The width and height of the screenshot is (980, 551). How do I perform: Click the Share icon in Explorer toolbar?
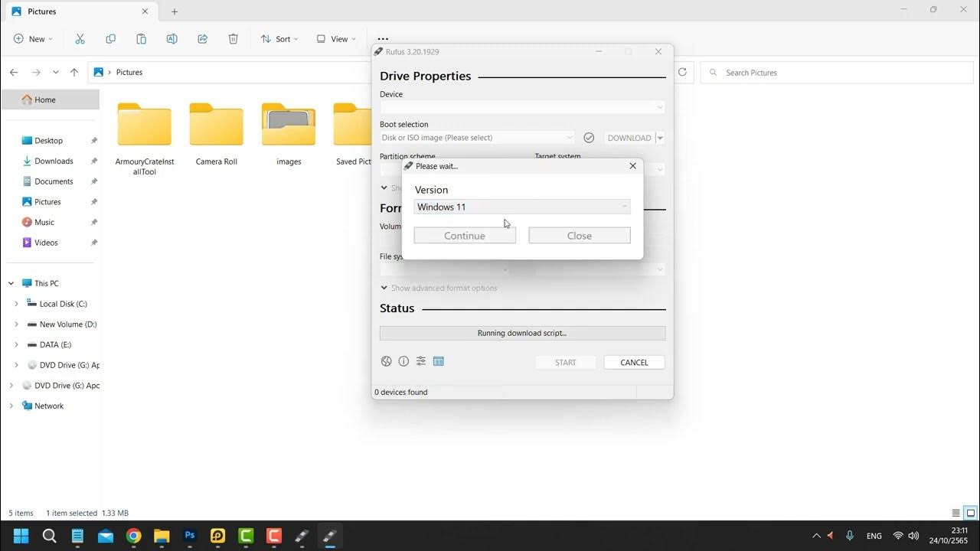coord(202,39)
